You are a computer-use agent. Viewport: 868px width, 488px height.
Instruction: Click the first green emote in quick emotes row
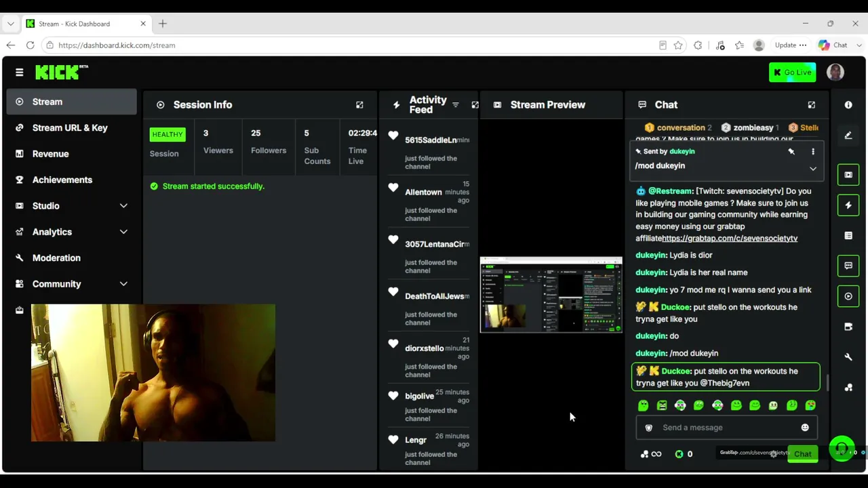click(x=643, y=405)
